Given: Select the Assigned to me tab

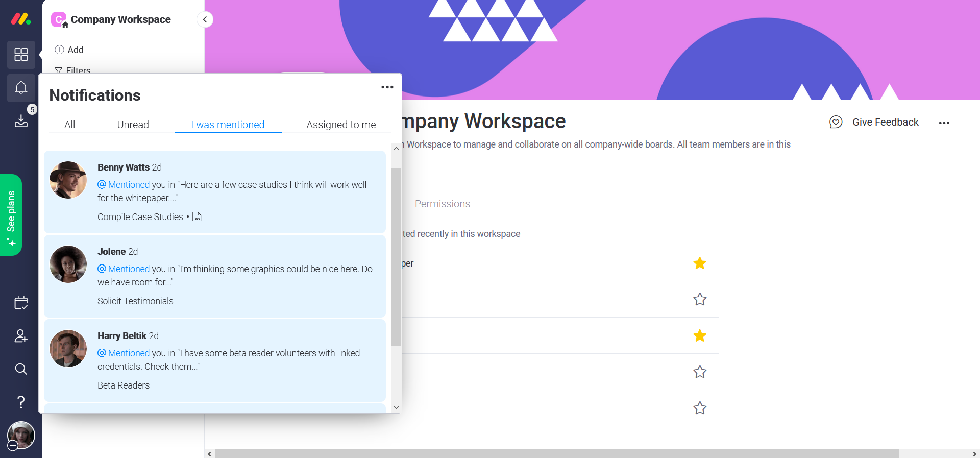Looking at the screenshot, I should pos(341,125).
